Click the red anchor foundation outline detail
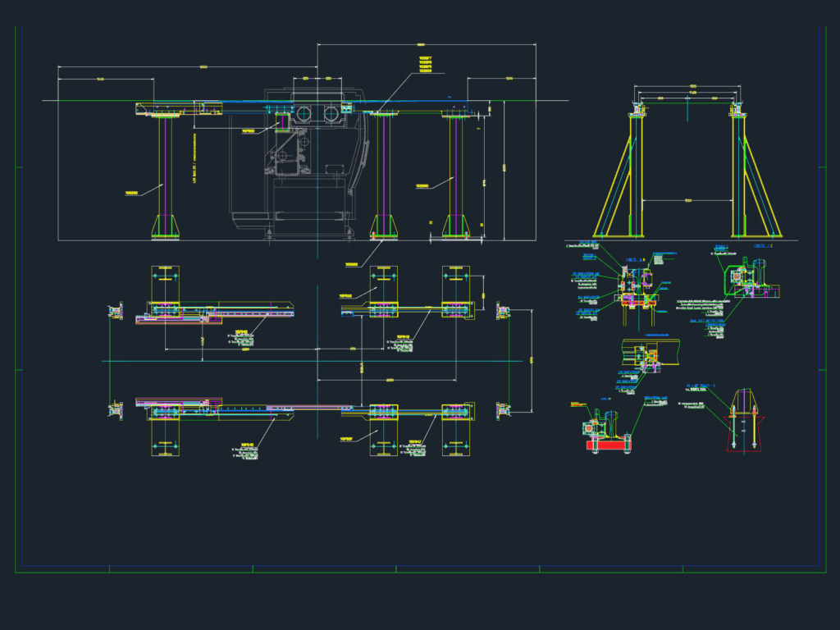 pos(744,433)
